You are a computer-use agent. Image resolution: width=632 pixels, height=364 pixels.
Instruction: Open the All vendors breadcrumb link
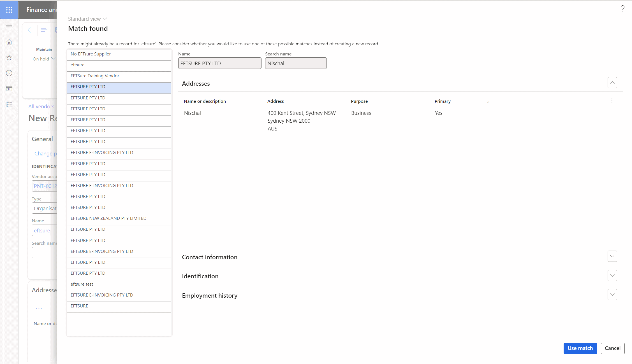(41, 106)
